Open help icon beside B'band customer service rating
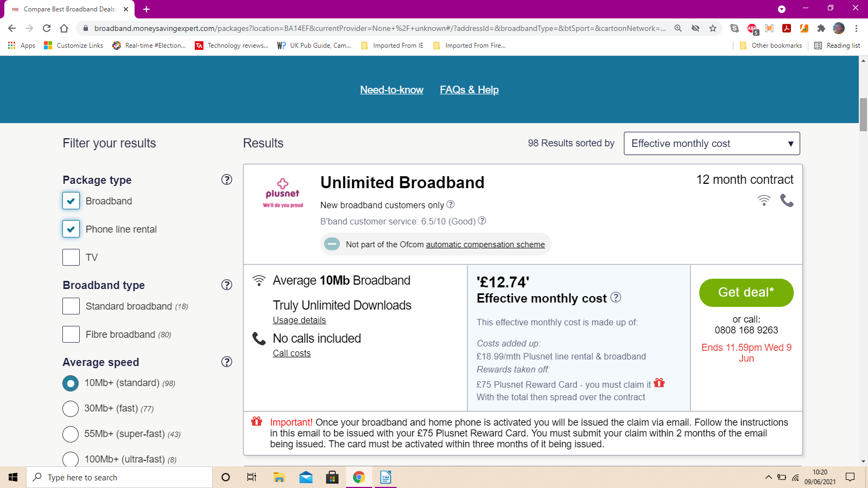 (482, 221)
